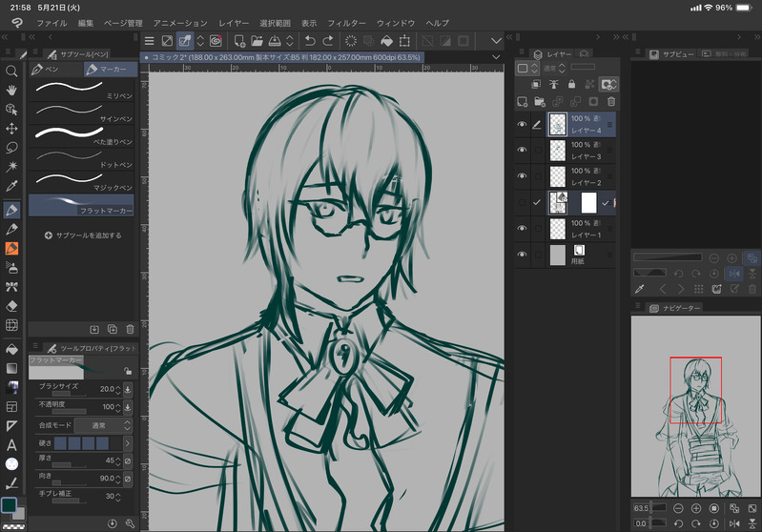762x532 pixels.
Task: Select the Eyedropper tool in left toolbar
Action: [x=11, y=186]
